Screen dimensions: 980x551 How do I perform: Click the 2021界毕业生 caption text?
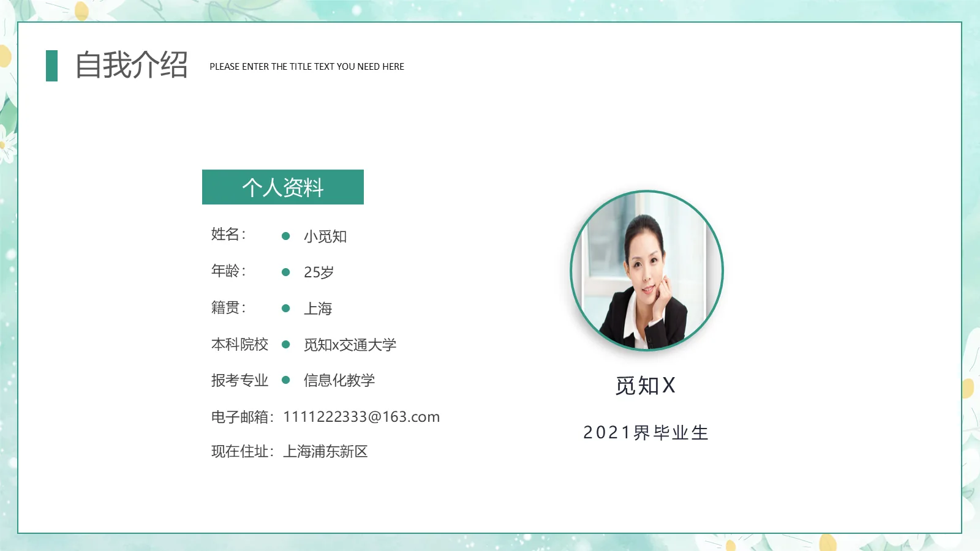pyautogui.click(x=646, y=432)
